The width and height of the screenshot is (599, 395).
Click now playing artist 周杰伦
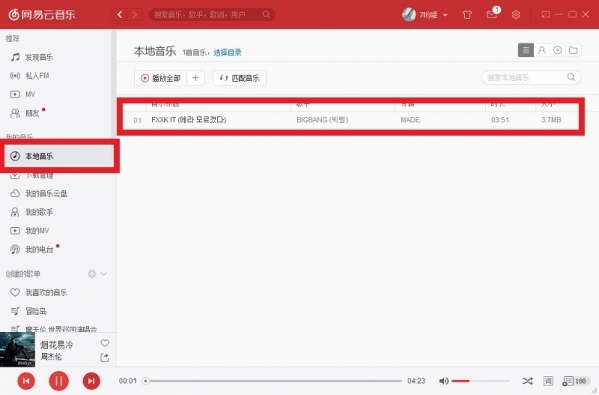pos(51,357)
